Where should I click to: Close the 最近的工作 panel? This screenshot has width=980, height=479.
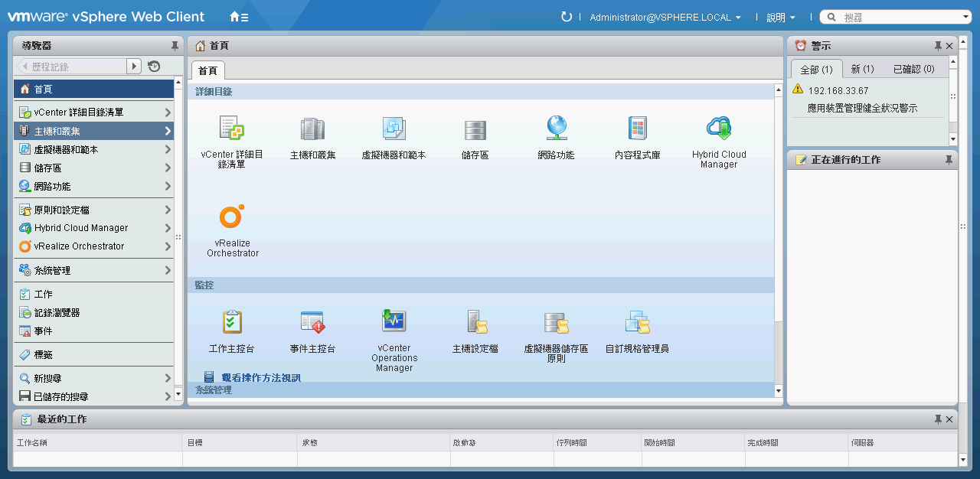pos(949,419)
